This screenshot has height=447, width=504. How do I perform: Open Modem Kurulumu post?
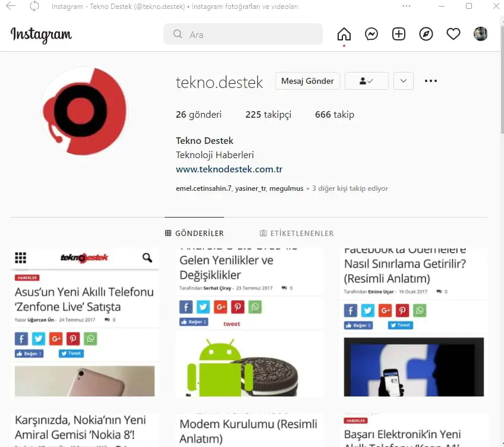[x=250, y=430]
